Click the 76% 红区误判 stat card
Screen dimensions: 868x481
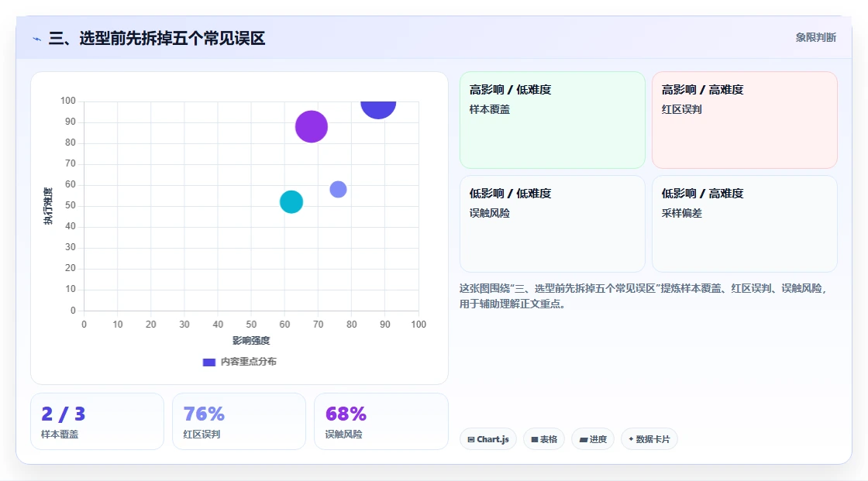pos(239,421)
